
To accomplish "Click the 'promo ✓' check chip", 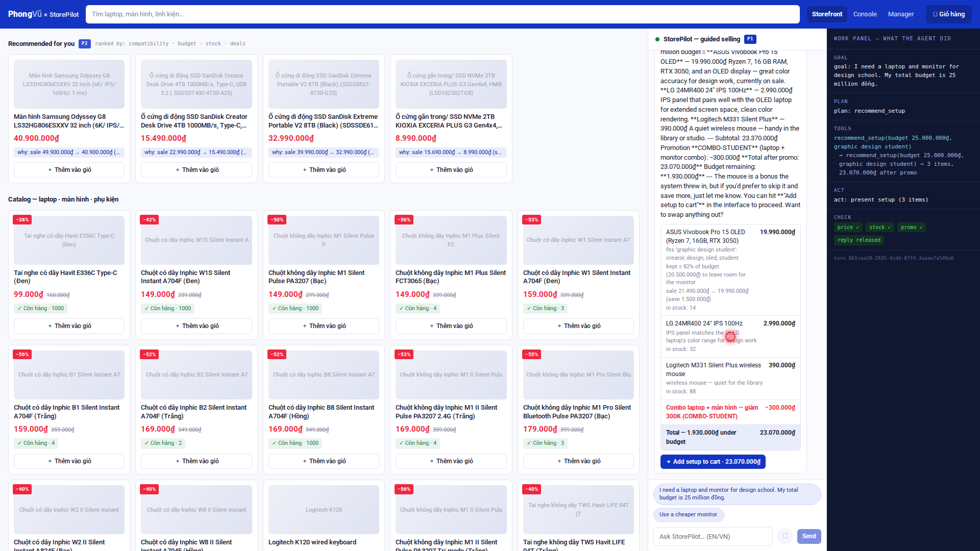I will point(912,228).
